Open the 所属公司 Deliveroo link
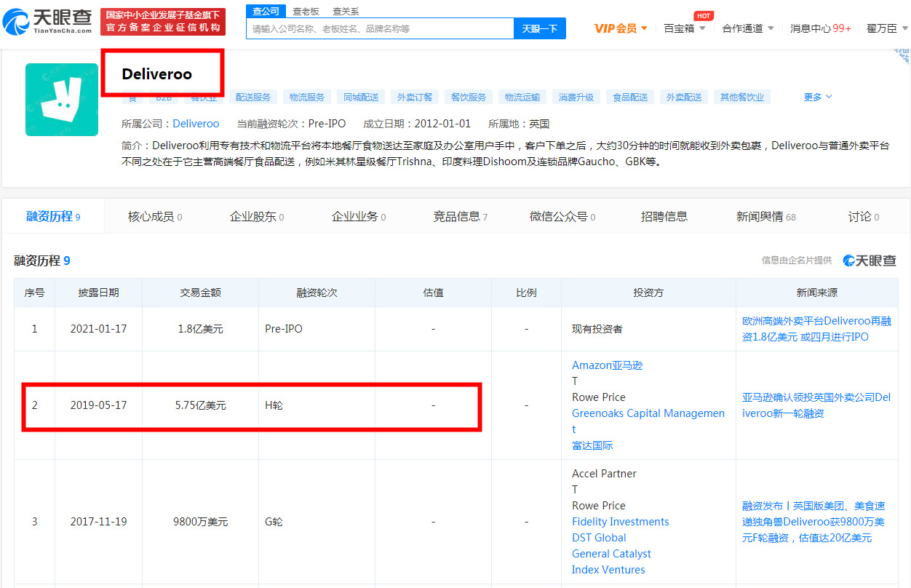The height and width of the screenshot is (588, 911). coord(196,124)
